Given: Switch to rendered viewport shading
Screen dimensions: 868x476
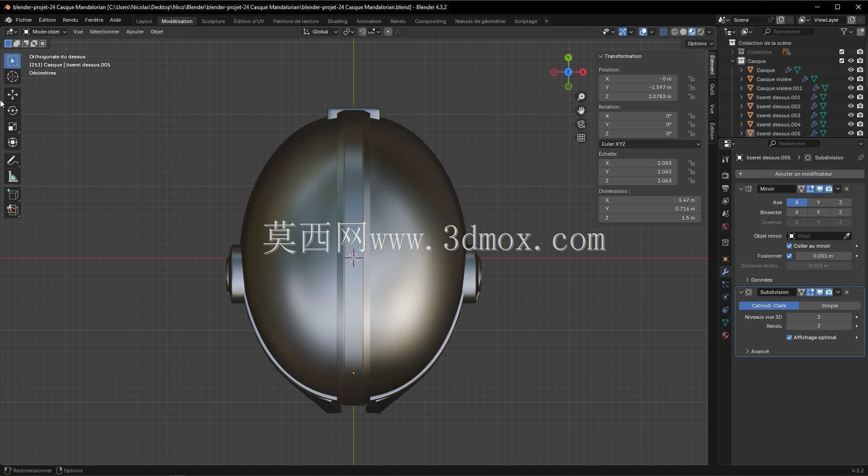Looking at the screenshot, I should (x=701, y=32).
